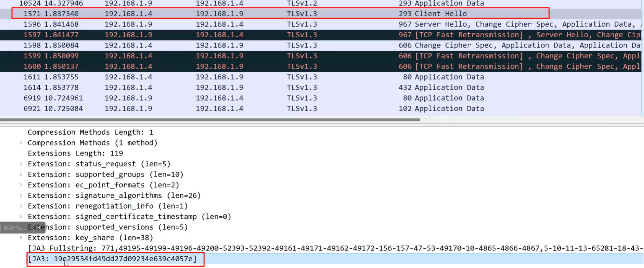Expand the key_share extension arrow
This screenshot has height=268, width=644.
point(21,238)
